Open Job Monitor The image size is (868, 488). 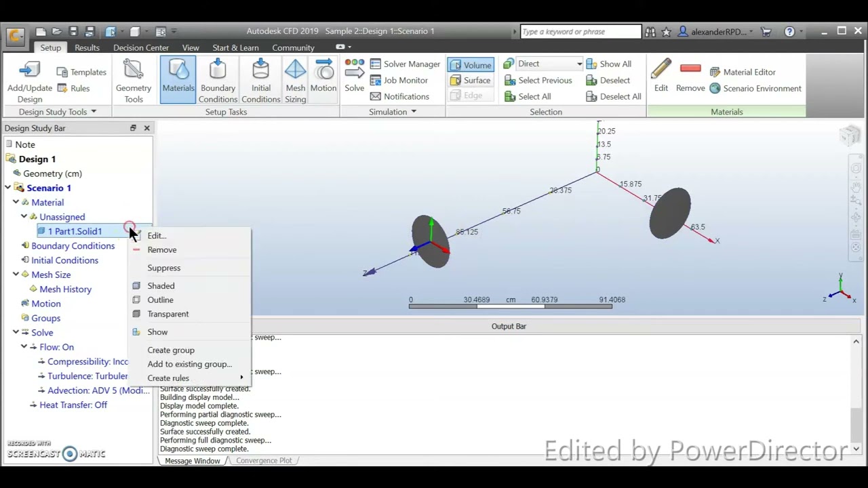click(399, 80)
